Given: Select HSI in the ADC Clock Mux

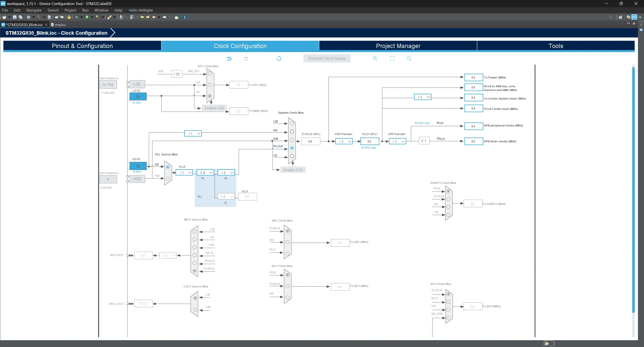Looking at the screenshot, I should (288, 242).
